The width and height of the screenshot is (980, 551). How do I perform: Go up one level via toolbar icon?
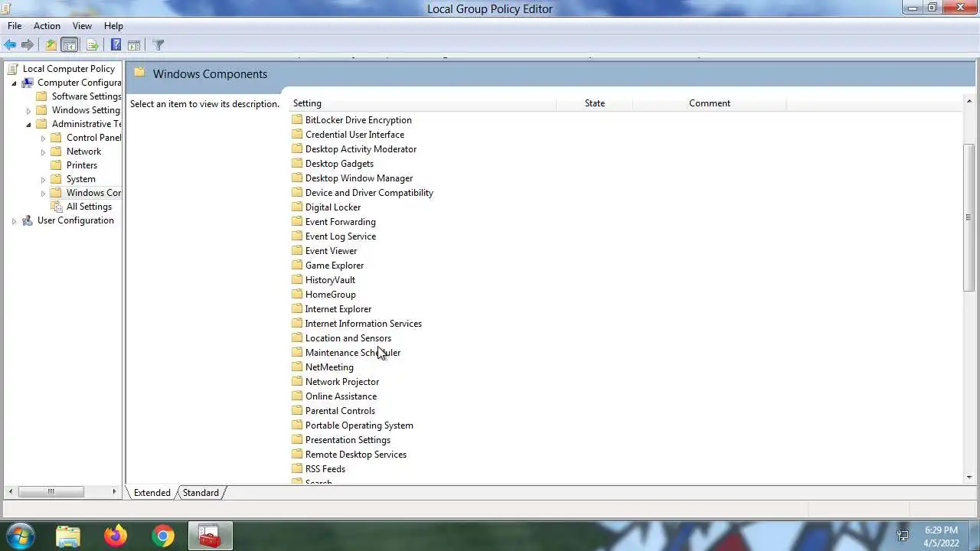[51, 45]
